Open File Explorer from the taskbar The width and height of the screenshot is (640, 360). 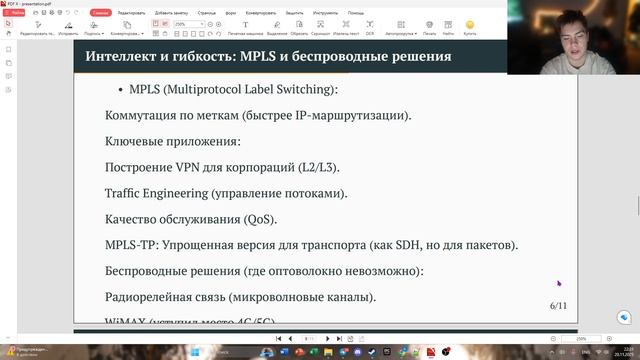328,352
